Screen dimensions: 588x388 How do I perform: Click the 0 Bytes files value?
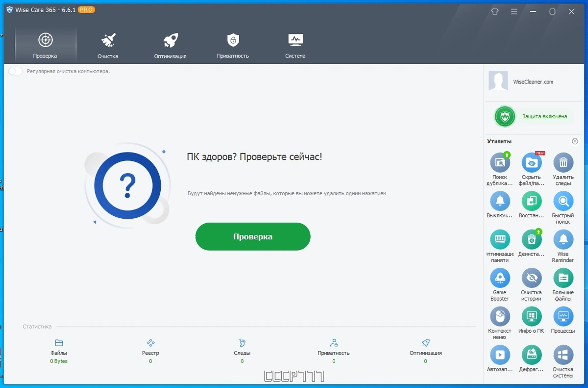pos(59,362)
